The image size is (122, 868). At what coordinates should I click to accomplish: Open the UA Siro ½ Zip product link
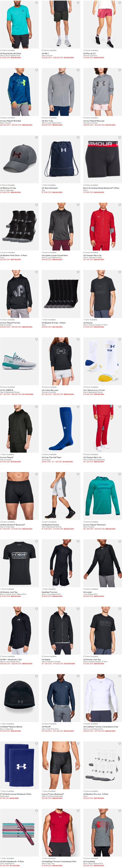tap(47, 121)
